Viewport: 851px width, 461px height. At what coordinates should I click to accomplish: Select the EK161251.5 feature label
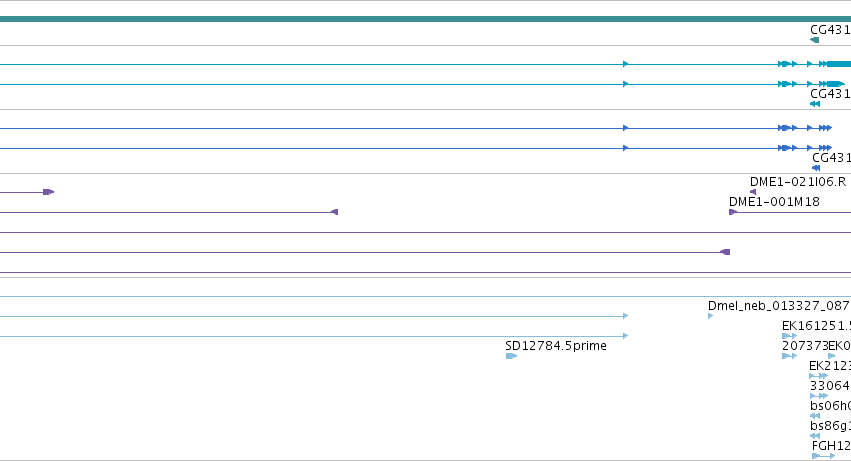click(x=816, y=326)
